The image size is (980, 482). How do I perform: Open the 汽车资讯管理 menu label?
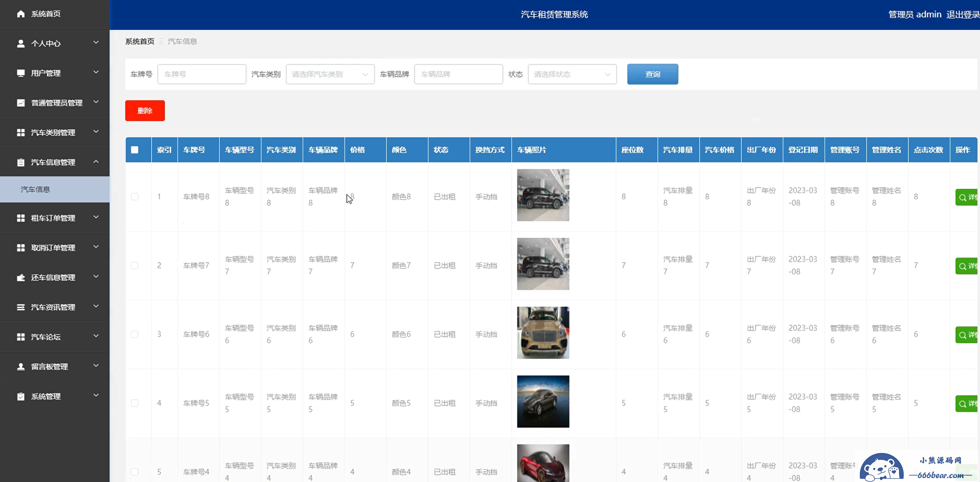(x=53, y=307)
